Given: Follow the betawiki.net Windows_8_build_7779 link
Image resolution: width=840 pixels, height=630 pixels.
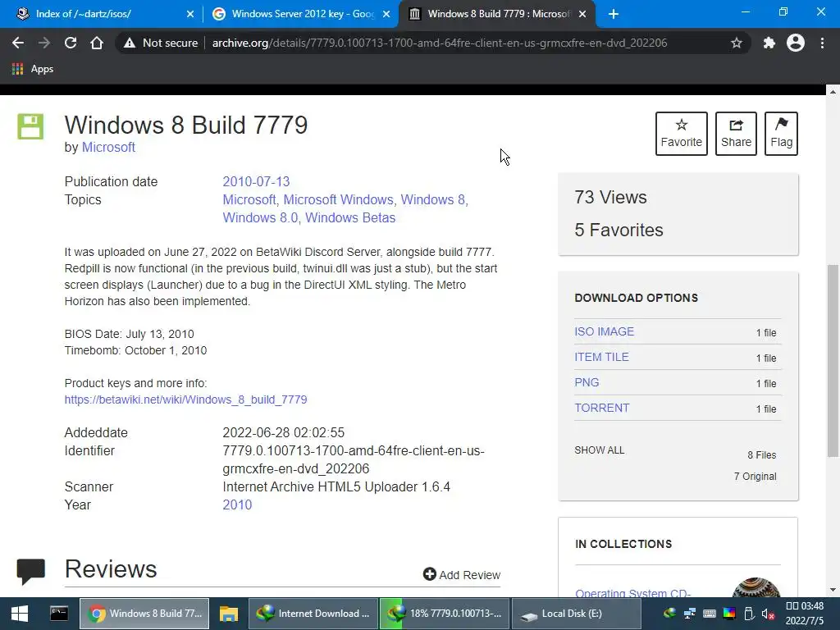Looking at the screenshot, I should coord(185,399).
